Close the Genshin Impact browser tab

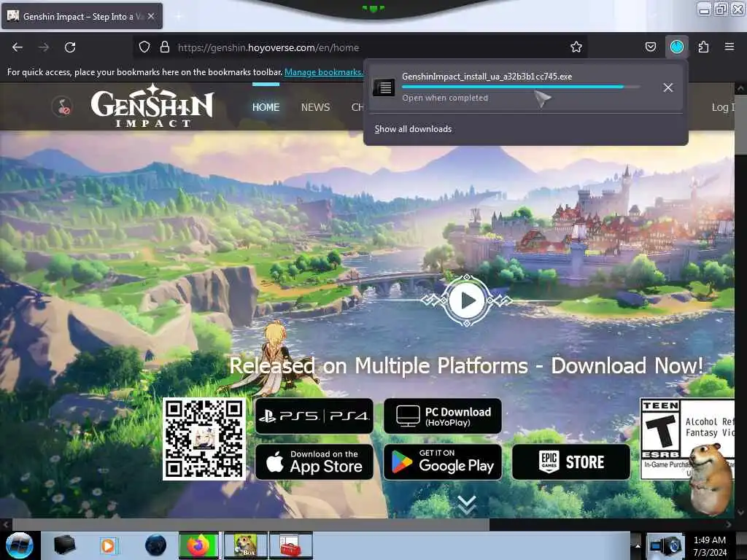coord(151,16)
